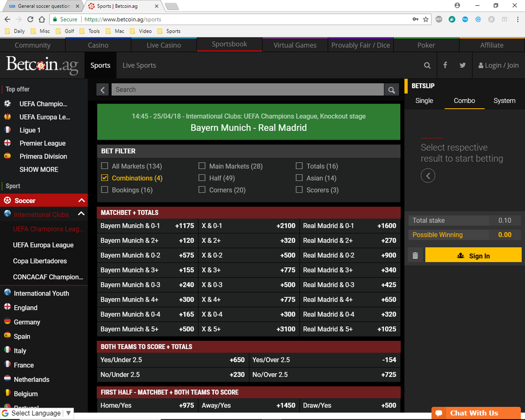Open Betcoin Facebook page icon
This screenshot has height=420, width=525.
[445, 65]
